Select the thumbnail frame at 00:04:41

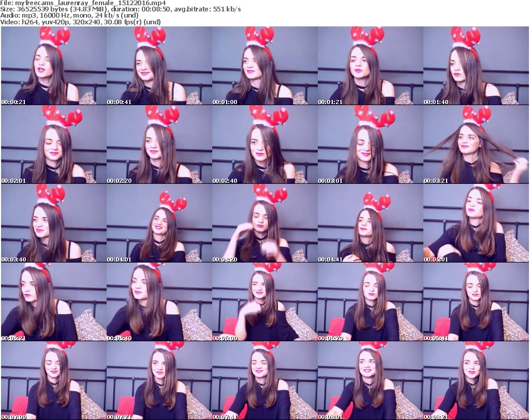click(371, 223)
